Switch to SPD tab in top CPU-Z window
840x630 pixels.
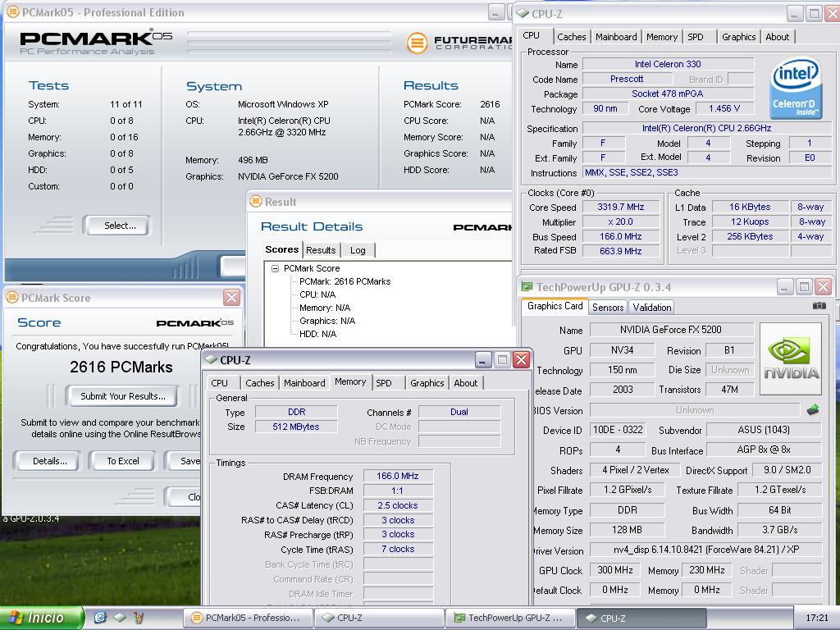click(696, 37)
